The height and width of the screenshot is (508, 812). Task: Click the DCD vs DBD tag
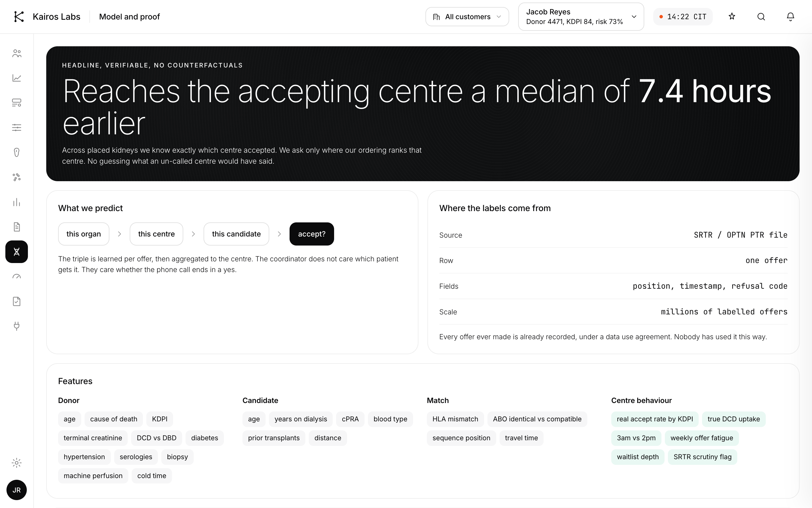click(x=157, y=438)
